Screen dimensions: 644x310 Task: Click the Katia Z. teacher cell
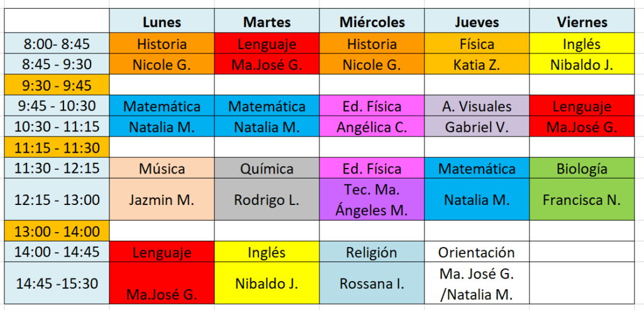477,64
